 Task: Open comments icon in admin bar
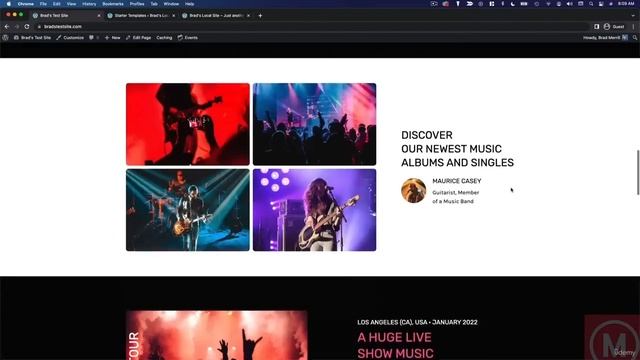[93, 38]
